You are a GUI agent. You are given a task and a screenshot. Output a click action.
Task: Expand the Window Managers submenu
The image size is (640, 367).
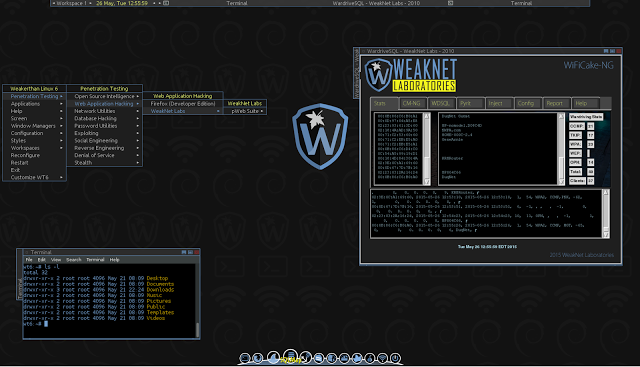click(34, 126)
